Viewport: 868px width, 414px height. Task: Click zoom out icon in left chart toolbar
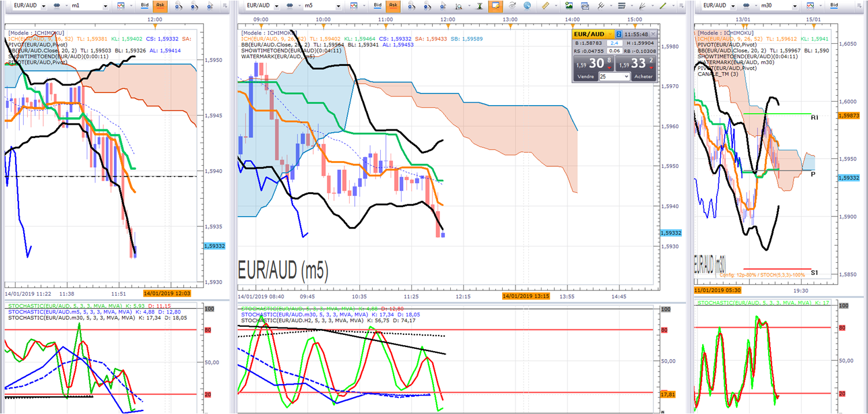[x=194, y=6]
